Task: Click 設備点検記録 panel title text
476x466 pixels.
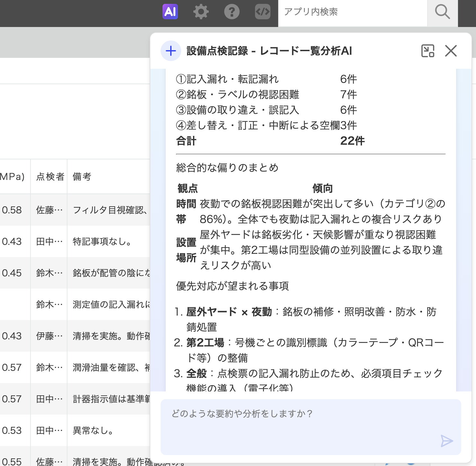Action: tap(269, 51)
